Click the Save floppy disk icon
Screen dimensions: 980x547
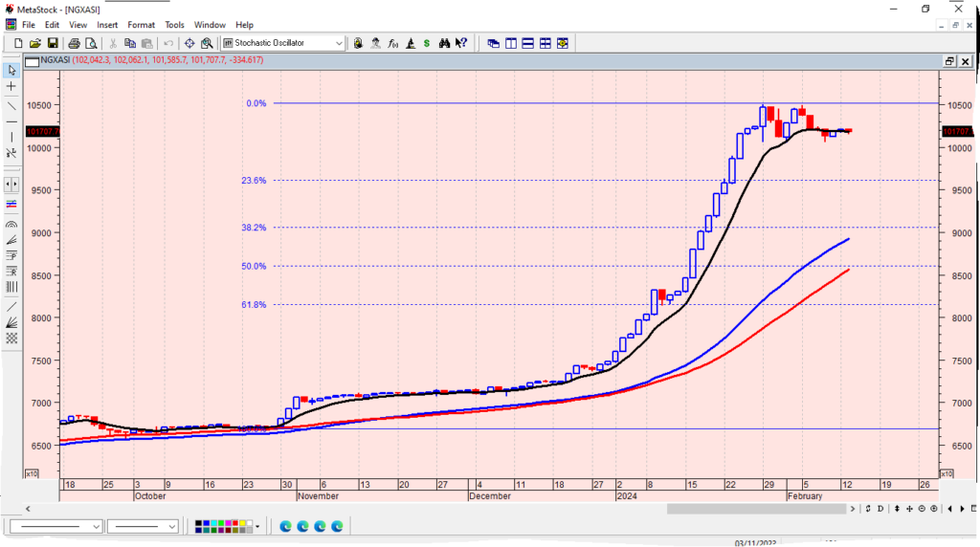pyautogui.click(x=53, y=43)
